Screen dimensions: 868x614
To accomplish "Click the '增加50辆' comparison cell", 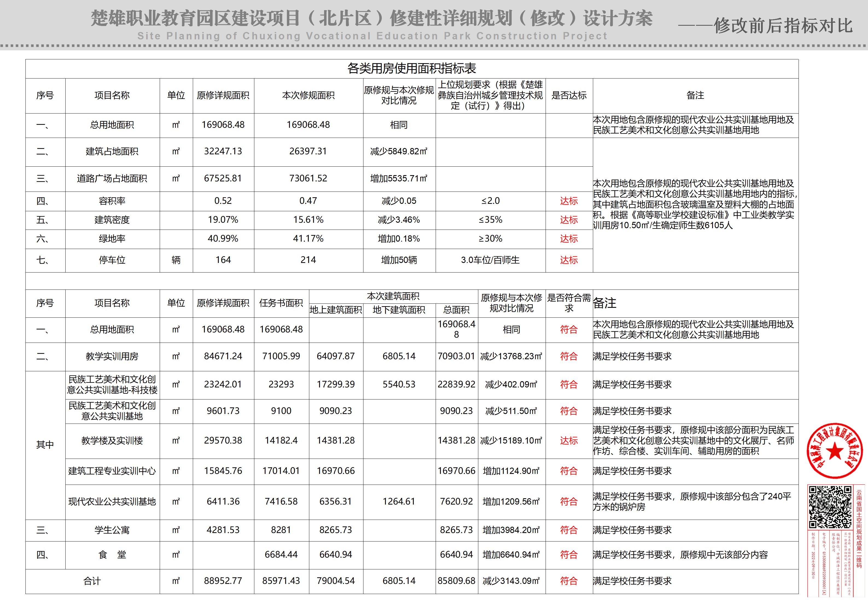I will pos(399,260).
